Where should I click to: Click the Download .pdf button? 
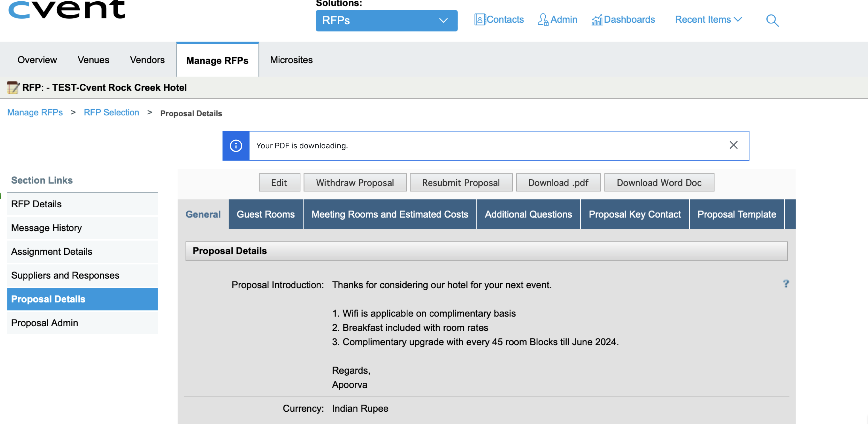coord(558,182)
